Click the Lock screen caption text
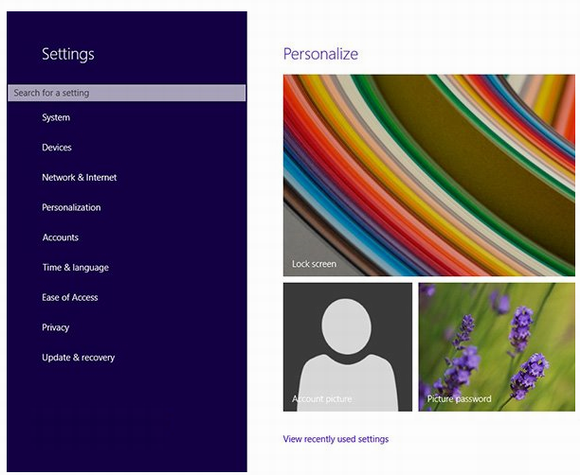Screen dimensions: 580x475 point(314,264)
